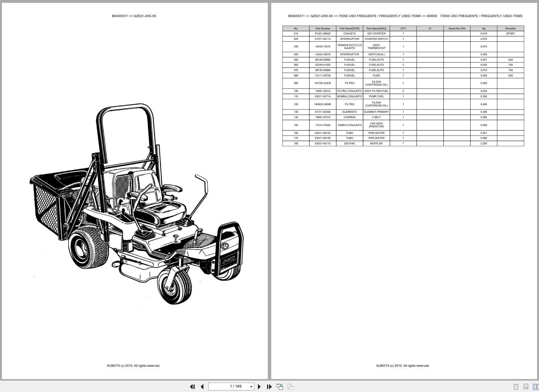The width and height of the screenshot is (539, 392).
Task: Click the left page header BKIDK5311 >> GZD21-2HD-S5
Action: tap(134, 16)
